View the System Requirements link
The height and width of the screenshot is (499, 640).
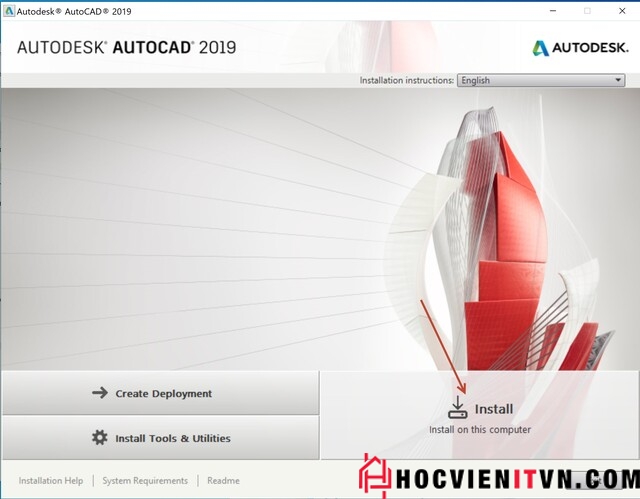145,481
